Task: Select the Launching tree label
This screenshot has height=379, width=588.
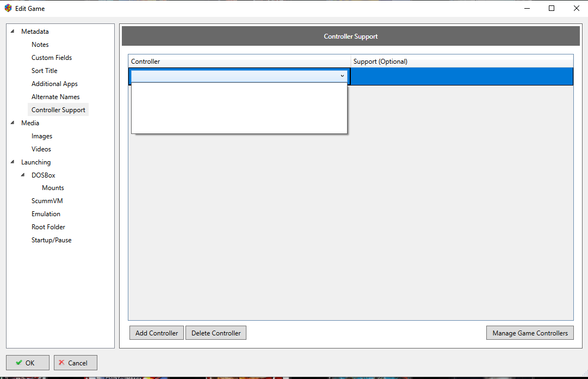Action: pos(35,162)
